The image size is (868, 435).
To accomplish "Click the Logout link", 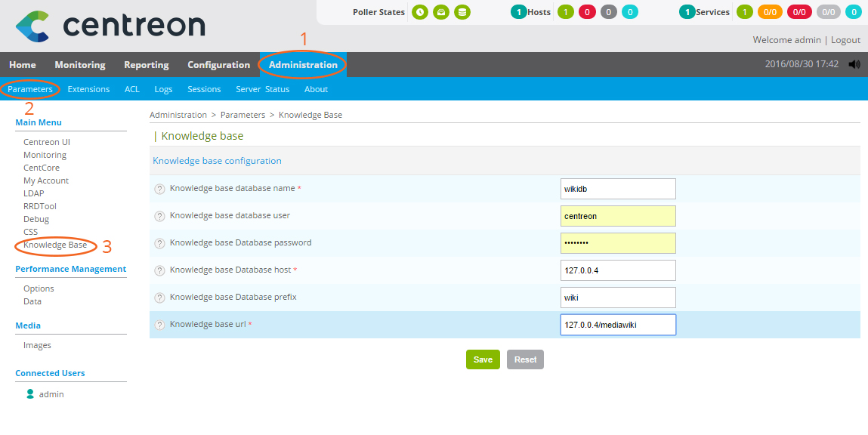I will pos(845,40).
